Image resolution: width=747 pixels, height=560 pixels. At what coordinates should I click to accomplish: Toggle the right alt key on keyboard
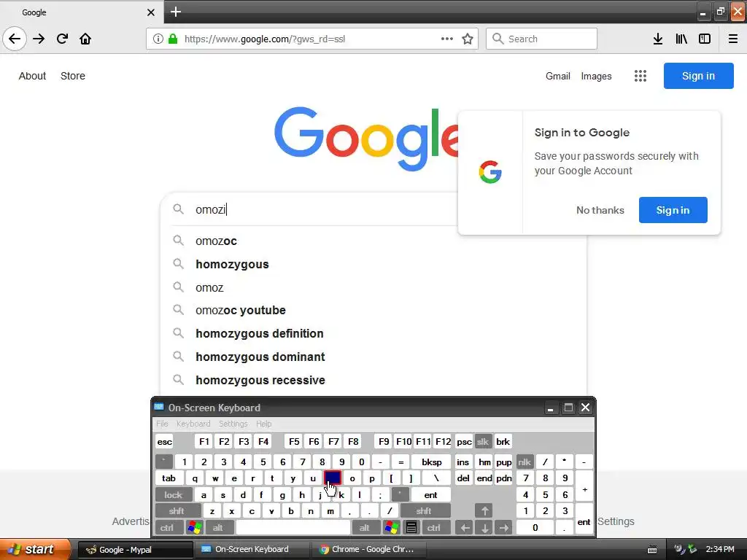pyautogui.click(x=365, y=528)
